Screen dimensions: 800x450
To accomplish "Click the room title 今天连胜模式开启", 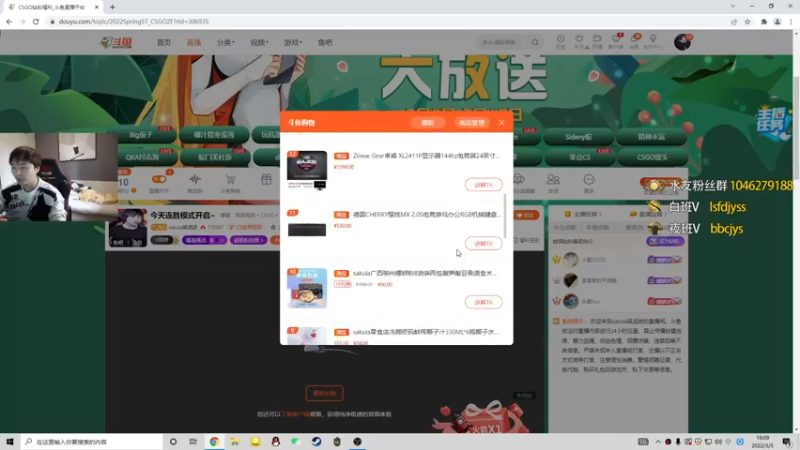I will coord(182,215).
